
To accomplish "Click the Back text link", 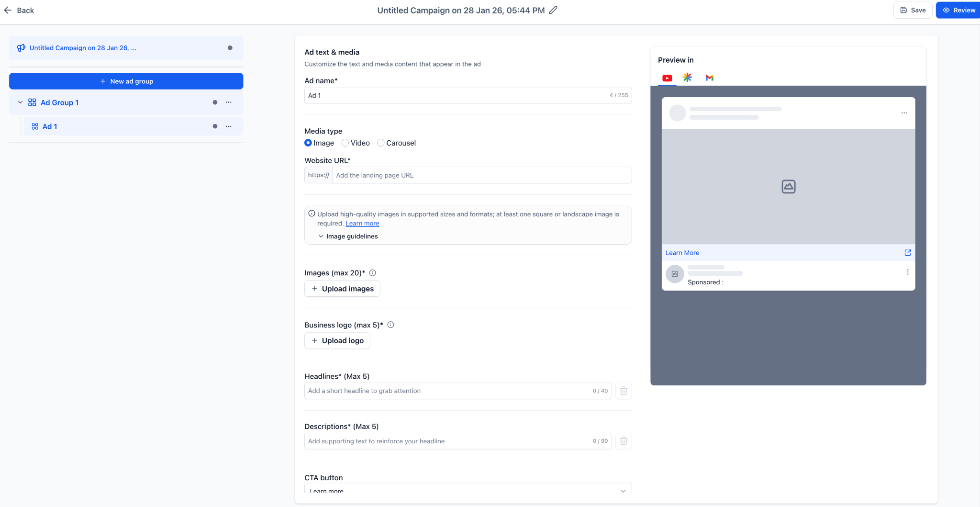I will [25, 10].
